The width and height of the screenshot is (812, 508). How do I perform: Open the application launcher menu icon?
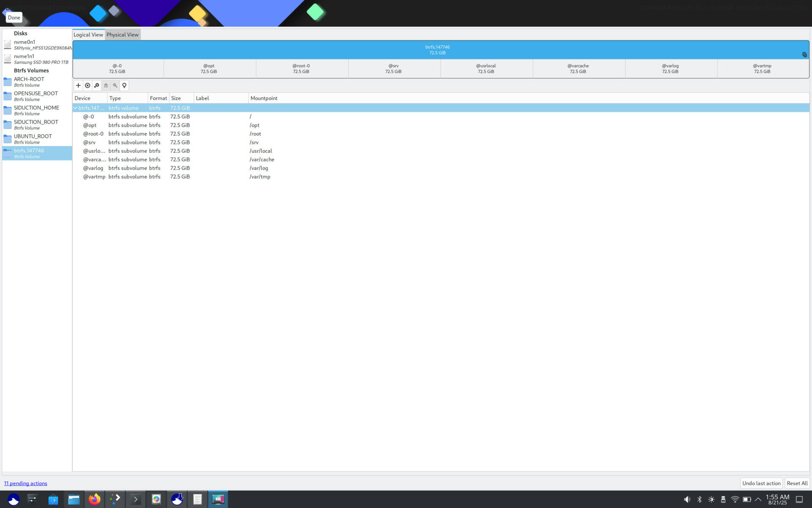[x=13, y=500]
